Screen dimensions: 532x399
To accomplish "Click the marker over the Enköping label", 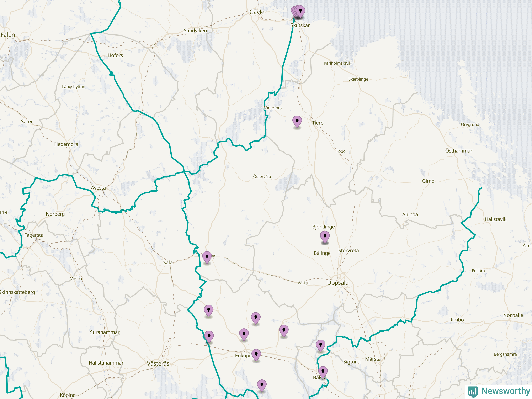I will pyautogui.click(x=256, y=355).
